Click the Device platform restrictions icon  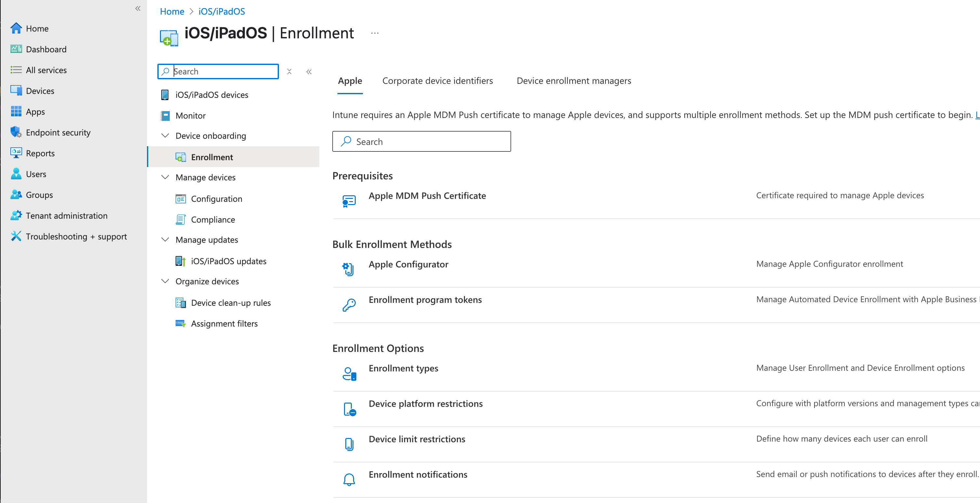coord(349,409)
